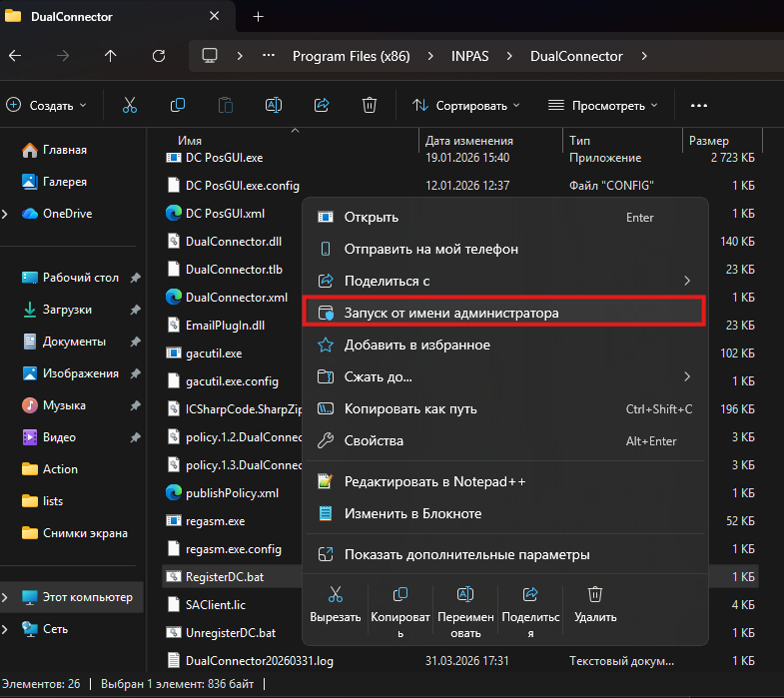Screen dimensions: 784x698
Task: Click INPAS in the breadcrumb path
Action: tap(471, 56)
